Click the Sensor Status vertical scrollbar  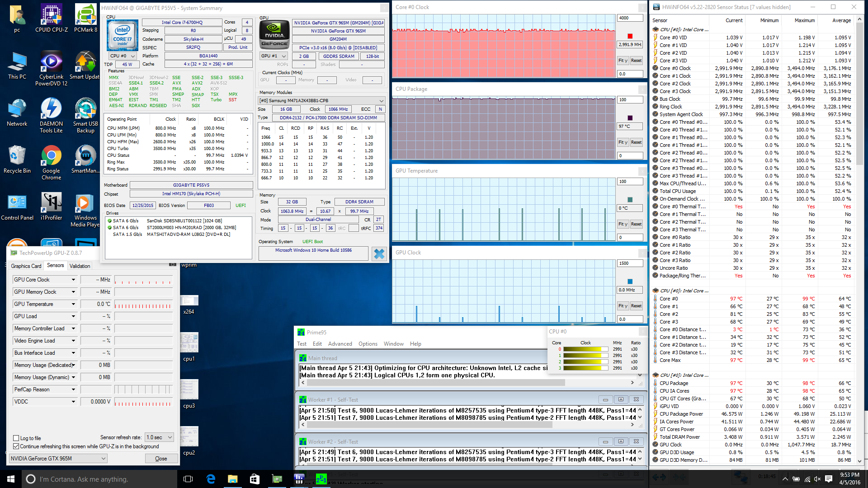coord(859,239)
